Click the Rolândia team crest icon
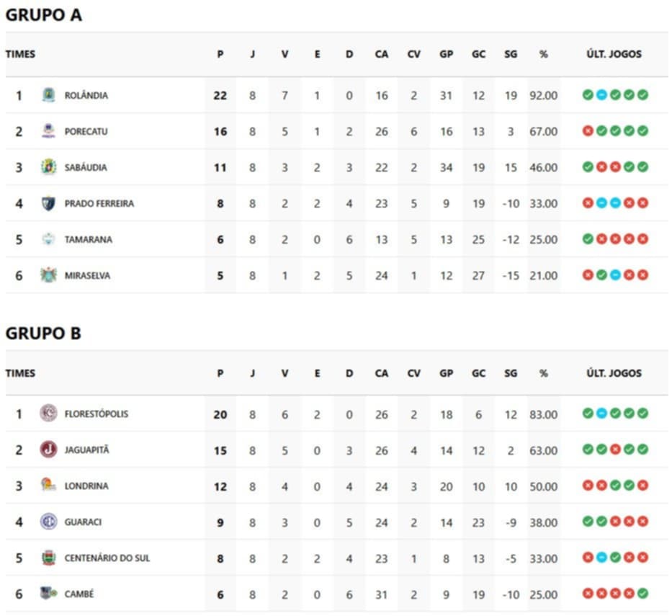This screenshot has width=672, height=616. [48, 95]
